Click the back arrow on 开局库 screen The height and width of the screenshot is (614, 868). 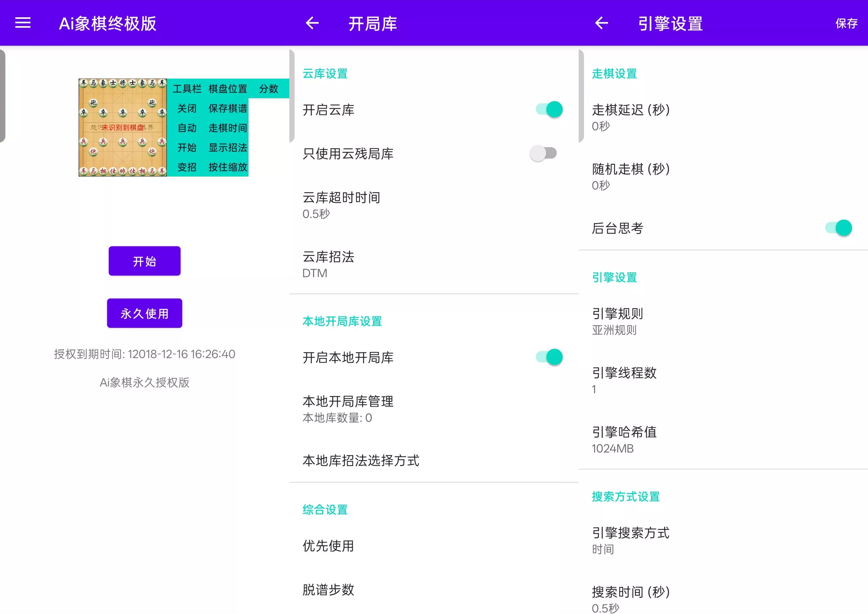point(312,23)
